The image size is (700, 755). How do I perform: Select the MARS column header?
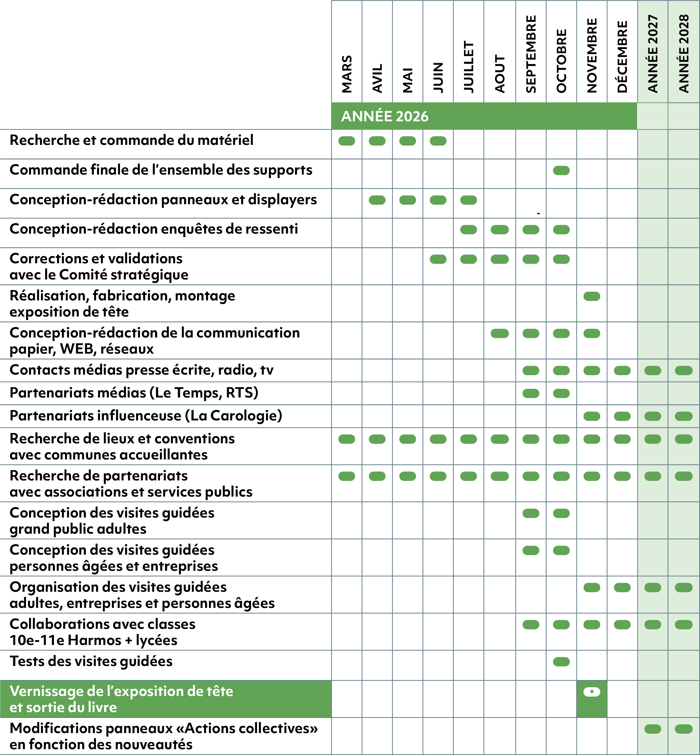tap(347, 74)
